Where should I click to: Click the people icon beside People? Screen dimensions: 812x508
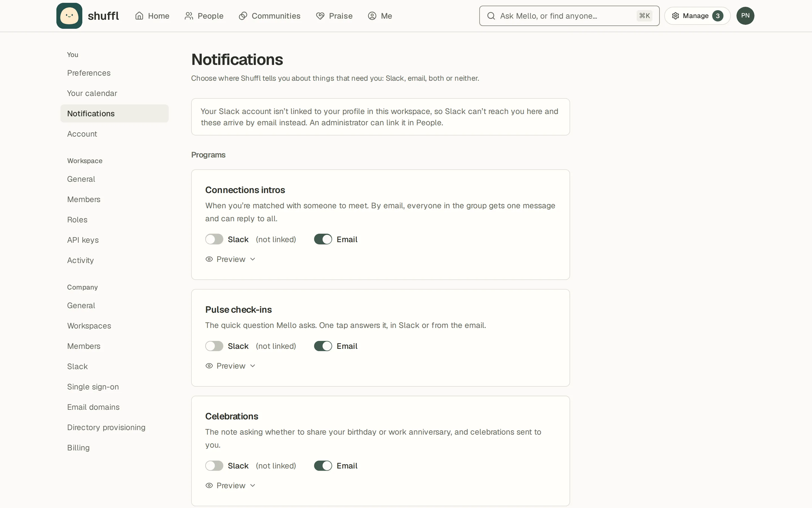pyautogui.click(x=189, y=16)
